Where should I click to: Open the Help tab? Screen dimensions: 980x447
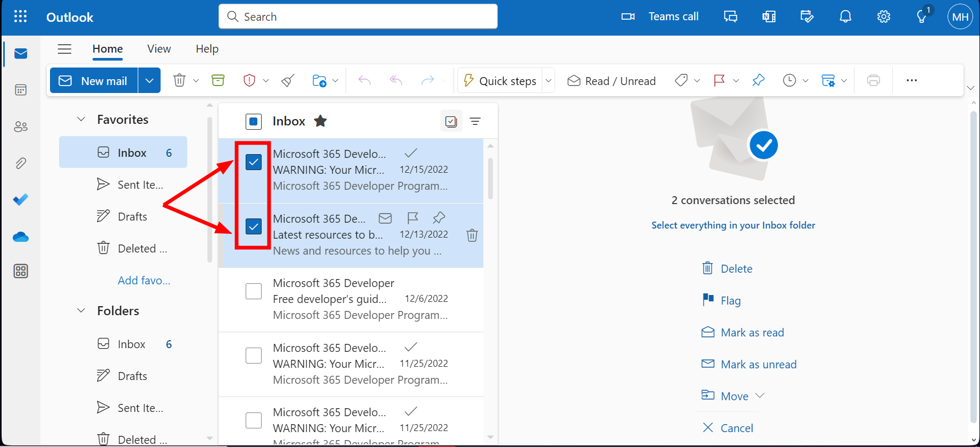click(x=207, y=49)
